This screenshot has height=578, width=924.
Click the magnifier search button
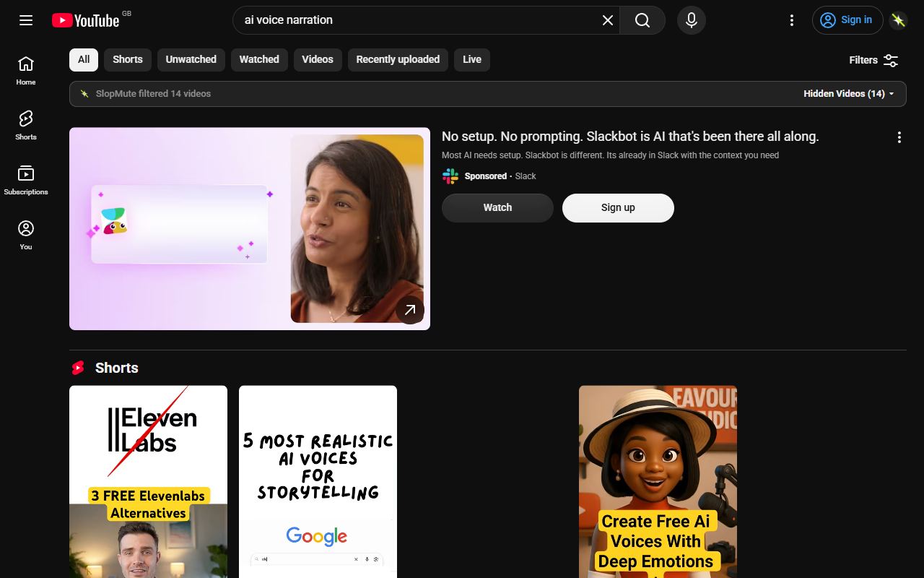[x=642, y=20]
